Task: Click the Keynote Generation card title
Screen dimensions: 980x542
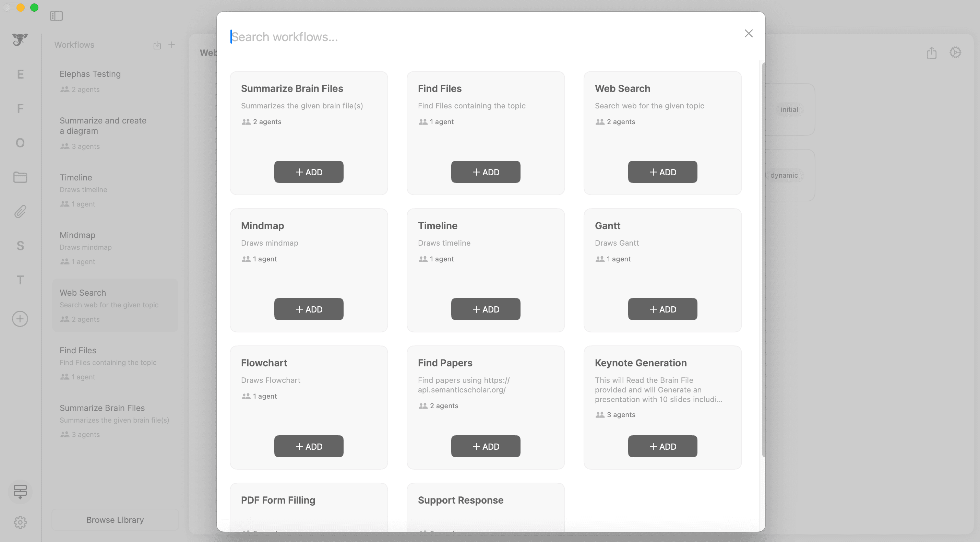Action: [641, 363]
